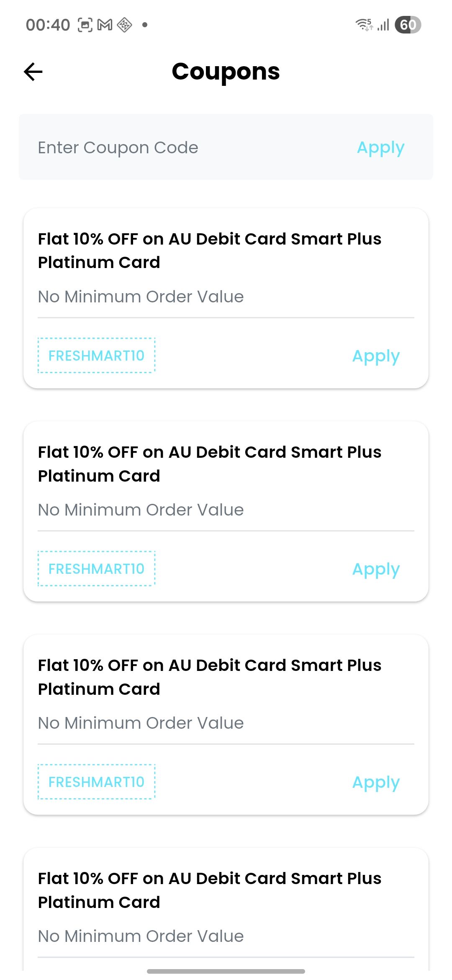Tap the cellular signal strength icon
This screenshot has width=452, height=980.
click(x=383, y=25)
